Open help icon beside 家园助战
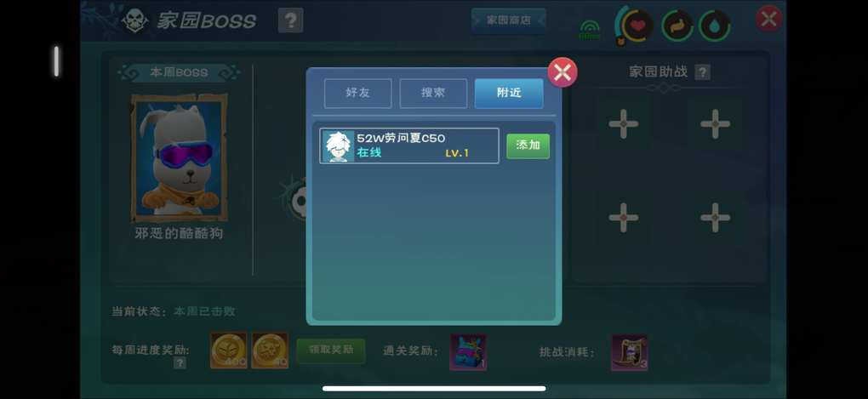This screenshot has height=399, width=868. 702,72
